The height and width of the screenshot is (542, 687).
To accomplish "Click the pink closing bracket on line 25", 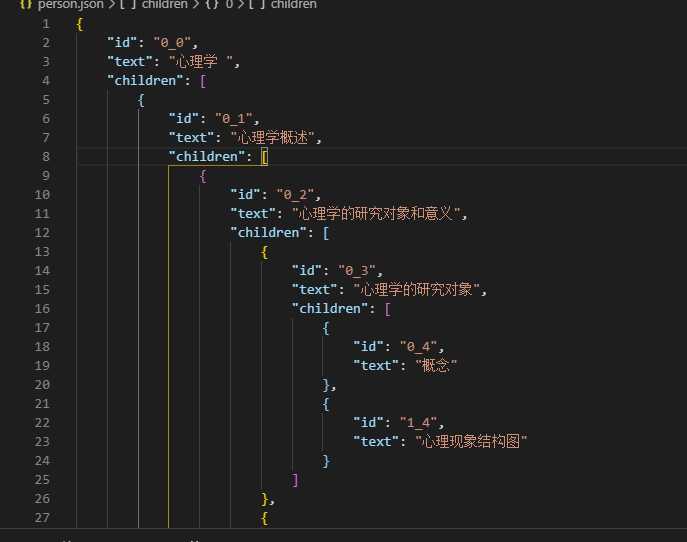I will point(295,480).
